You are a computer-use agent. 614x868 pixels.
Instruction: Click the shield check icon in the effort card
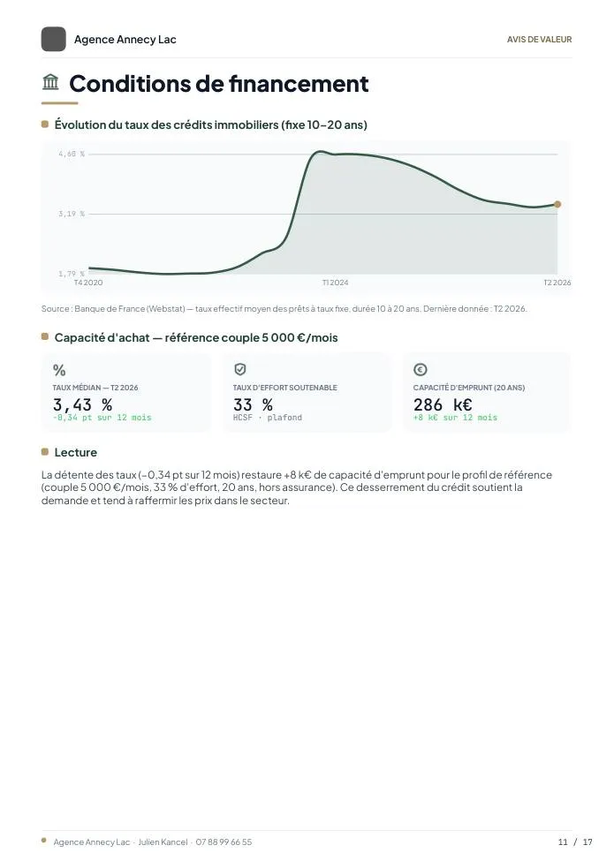click(x=240, y=369)
